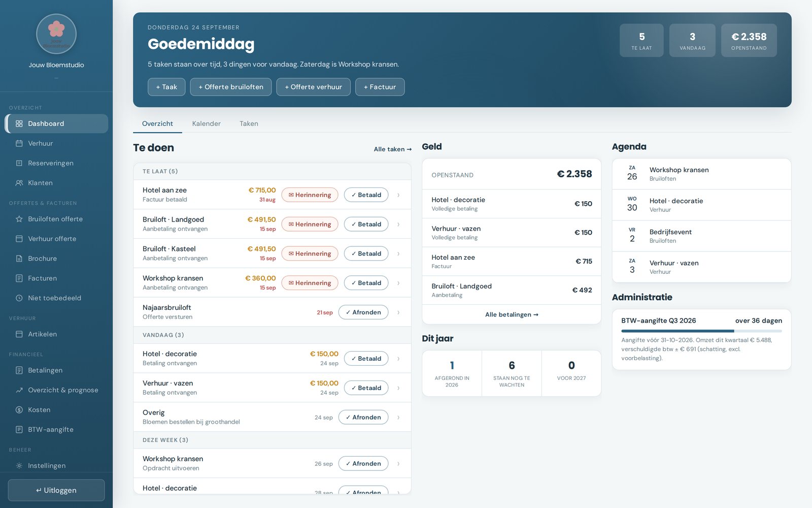Log out with the Uitloggen button

coord(56,490)
